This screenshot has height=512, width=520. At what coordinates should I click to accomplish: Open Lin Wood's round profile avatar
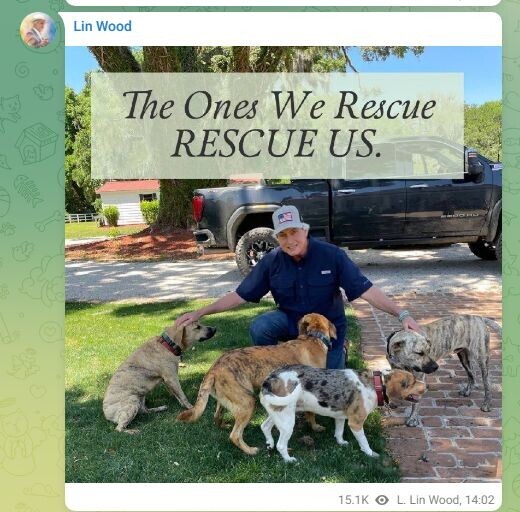(x=38, y=30)
